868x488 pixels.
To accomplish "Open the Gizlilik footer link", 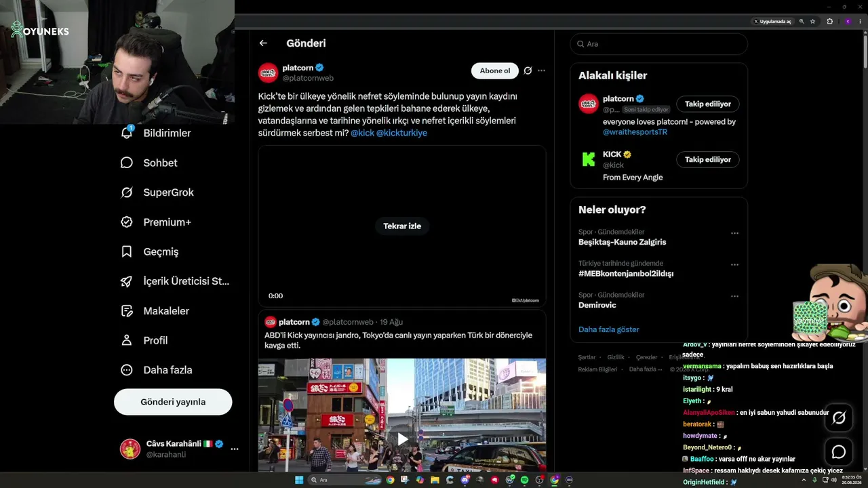I will 616,357.
